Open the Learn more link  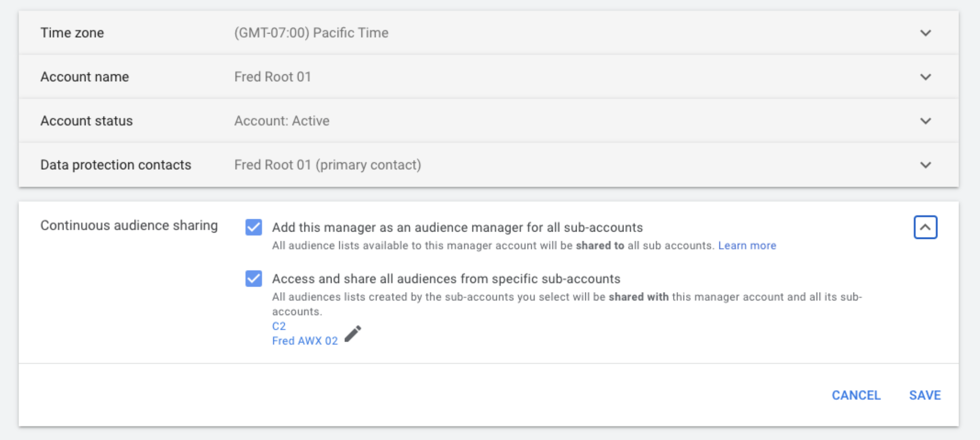click(x=747, y=245)
